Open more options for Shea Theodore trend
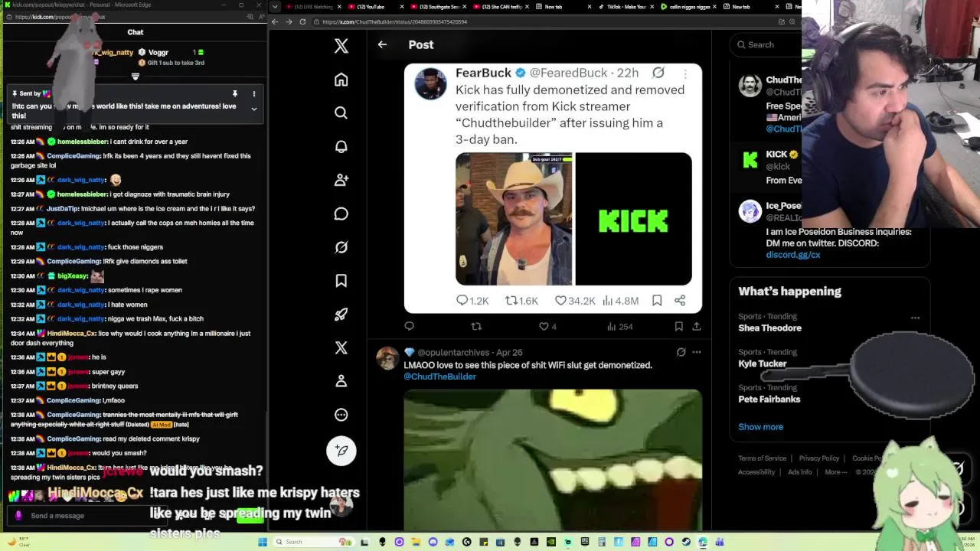The width and height of the screenshot is (980, 551). coord(915,318)
